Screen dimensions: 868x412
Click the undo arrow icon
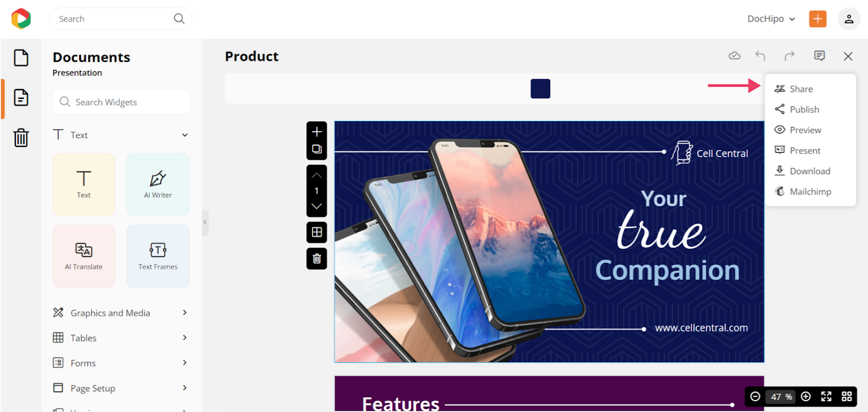760,56
